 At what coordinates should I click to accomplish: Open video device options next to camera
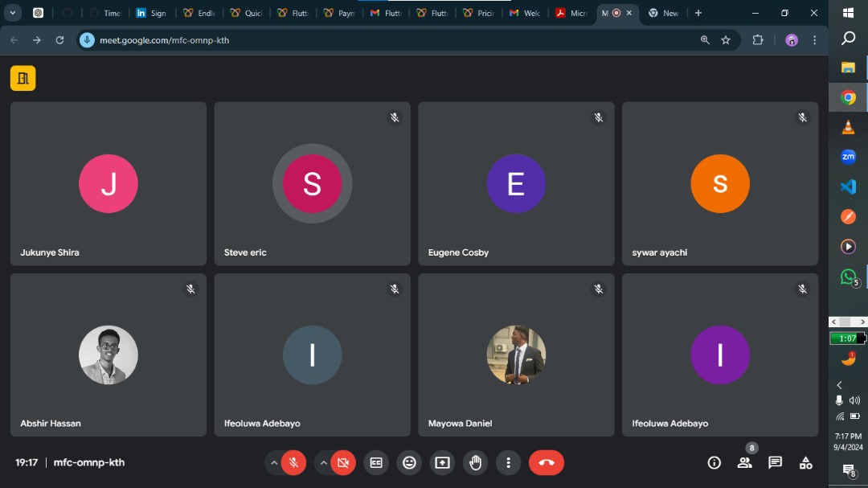click(x=324, y=462)
